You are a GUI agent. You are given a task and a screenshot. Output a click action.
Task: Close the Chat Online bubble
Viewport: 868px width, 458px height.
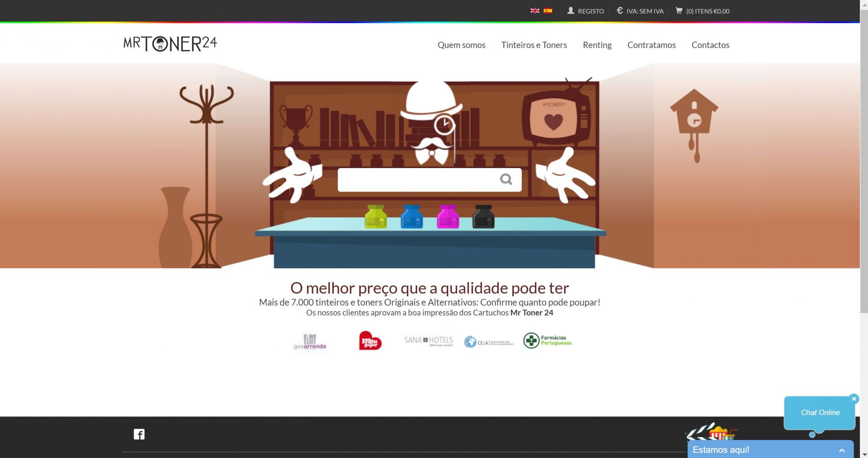click(854, 398)
